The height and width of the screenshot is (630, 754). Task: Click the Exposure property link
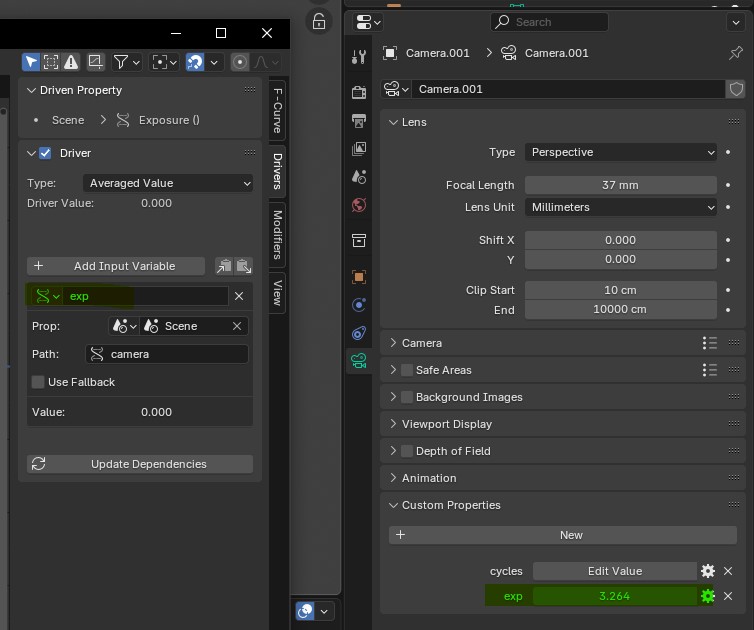169,120
